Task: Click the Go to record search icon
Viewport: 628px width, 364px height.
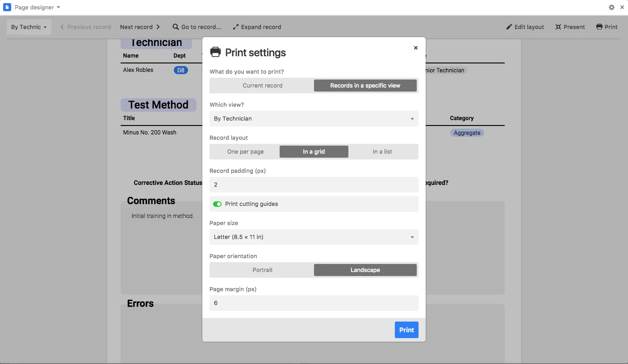Action: coord(176,27)
